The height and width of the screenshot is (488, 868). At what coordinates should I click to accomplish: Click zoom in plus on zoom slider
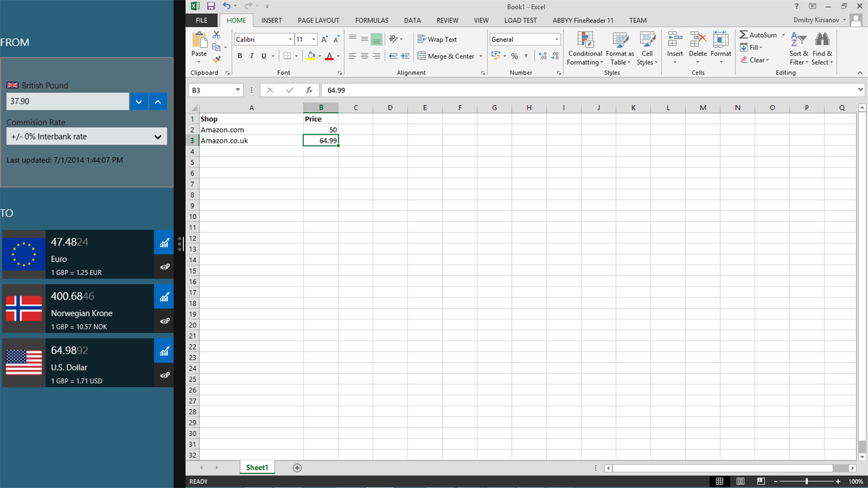838,481
